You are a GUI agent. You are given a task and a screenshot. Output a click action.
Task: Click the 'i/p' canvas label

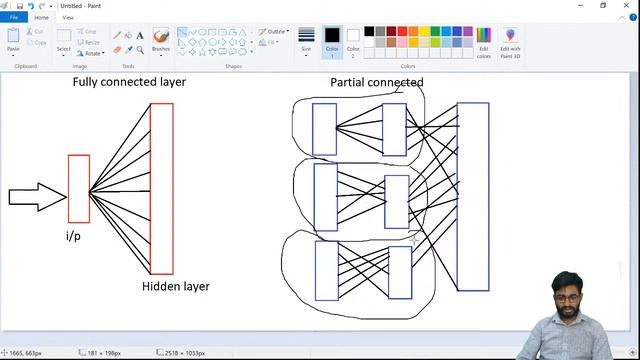click(x=73, y=236)
